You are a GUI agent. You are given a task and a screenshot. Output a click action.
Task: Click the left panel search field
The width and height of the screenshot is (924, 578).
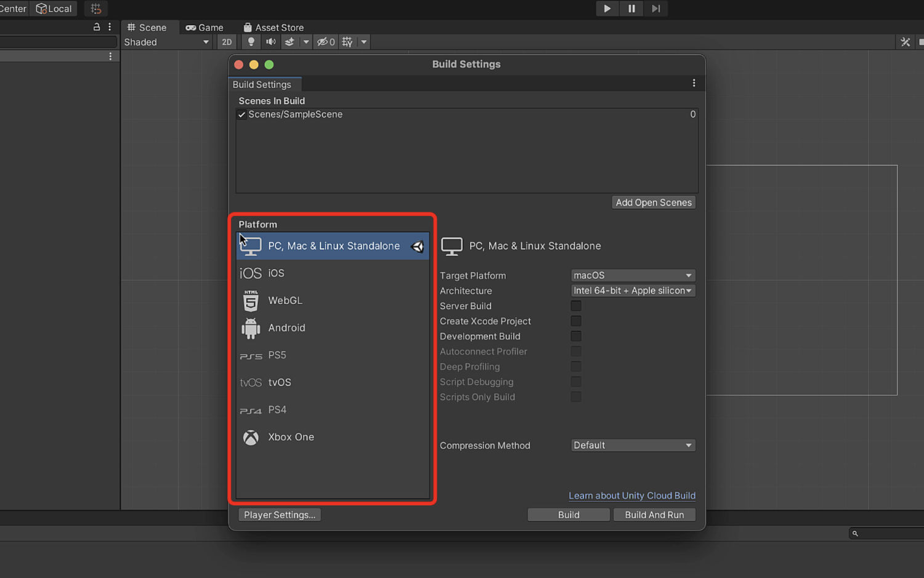(x=59, y=42)
